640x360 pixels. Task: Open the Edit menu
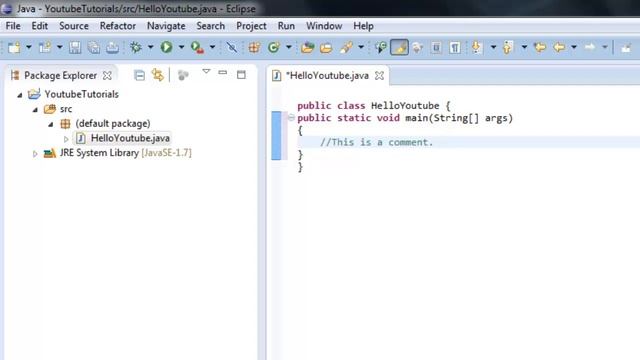click(40, 26)
